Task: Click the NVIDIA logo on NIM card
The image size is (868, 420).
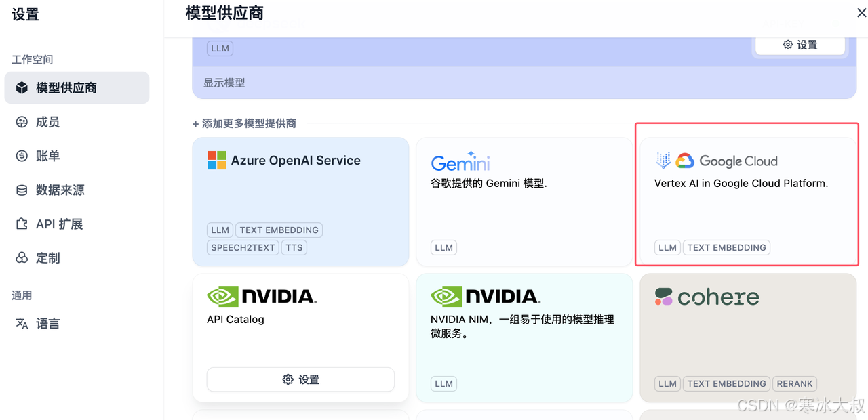Action: click(x=486, y=297)
